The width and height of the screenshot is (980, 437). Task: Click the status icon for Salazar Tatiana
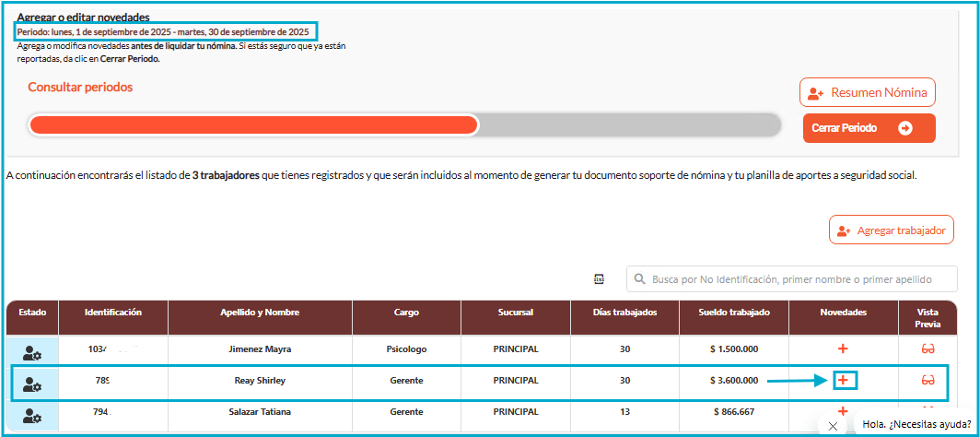pos(32,415)
